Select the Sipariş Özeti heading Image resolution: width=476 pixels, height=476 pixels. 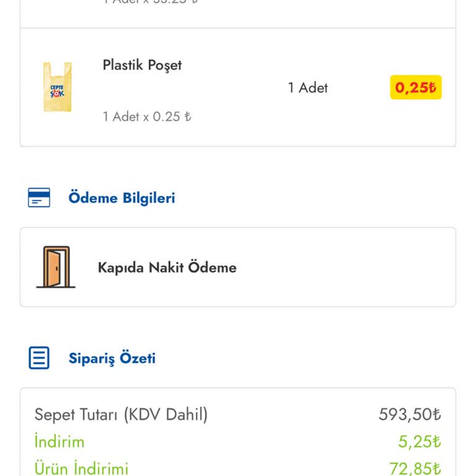[x=112, y=358]
